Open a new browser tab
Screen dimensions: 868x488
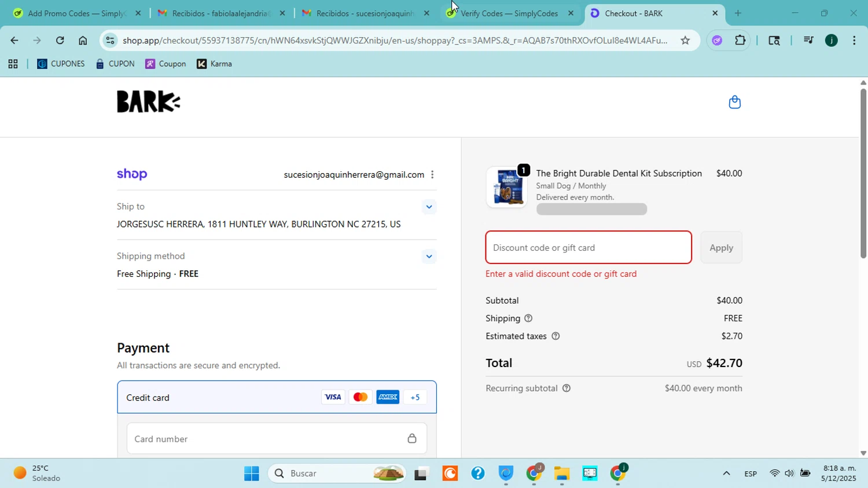[738, 13]
